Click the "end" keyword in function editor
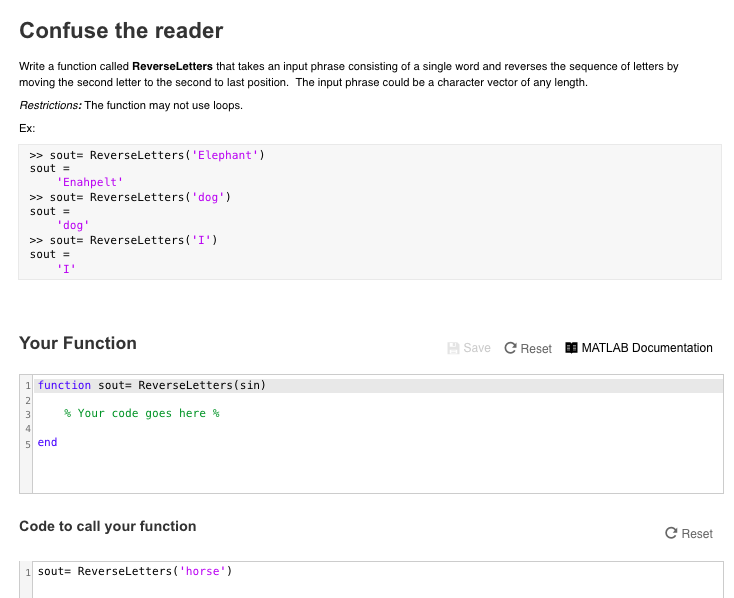Viewport: 734px width, 598px height. coord(47,442)
